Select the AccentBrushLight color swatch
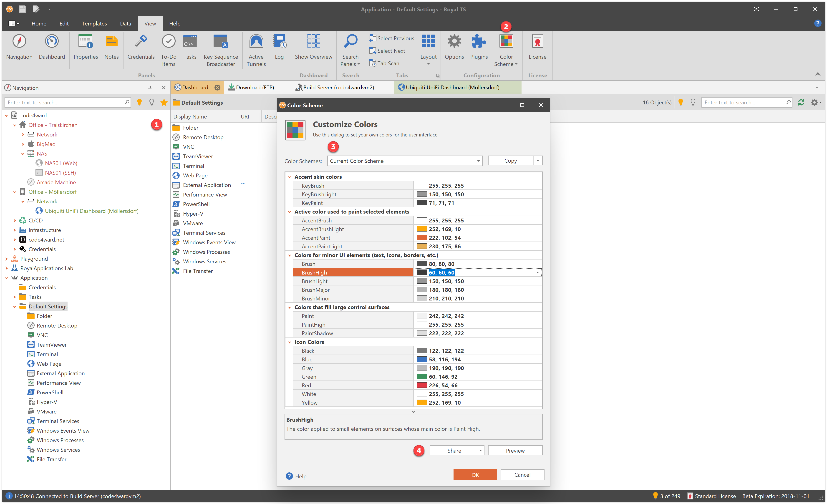This screenshot has width=827, height=504. pos(422,229)
